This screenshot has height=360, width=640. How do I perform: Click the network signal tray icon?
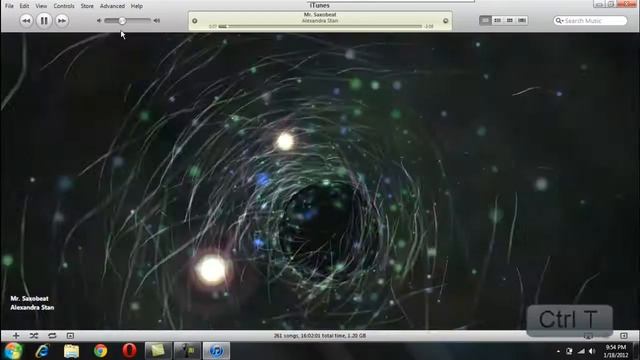pyautogui.click(x=581, y=351)
